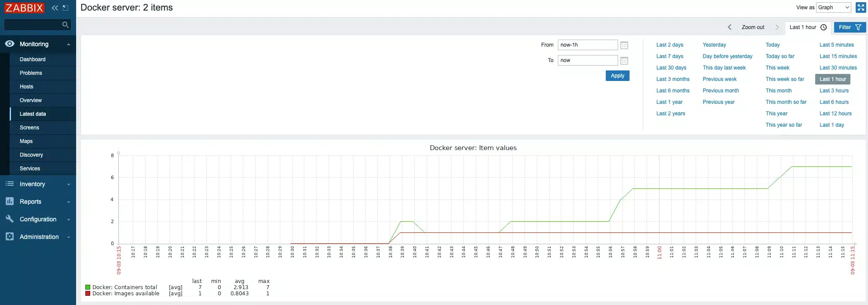Go to next time period arrow

[777, 27]
